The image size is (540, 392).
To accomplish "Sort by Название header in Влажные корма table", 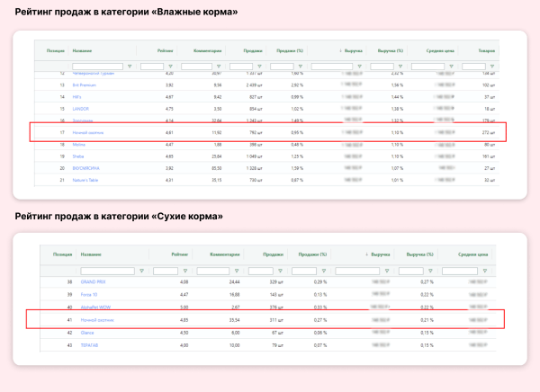I will coord(82,51).
